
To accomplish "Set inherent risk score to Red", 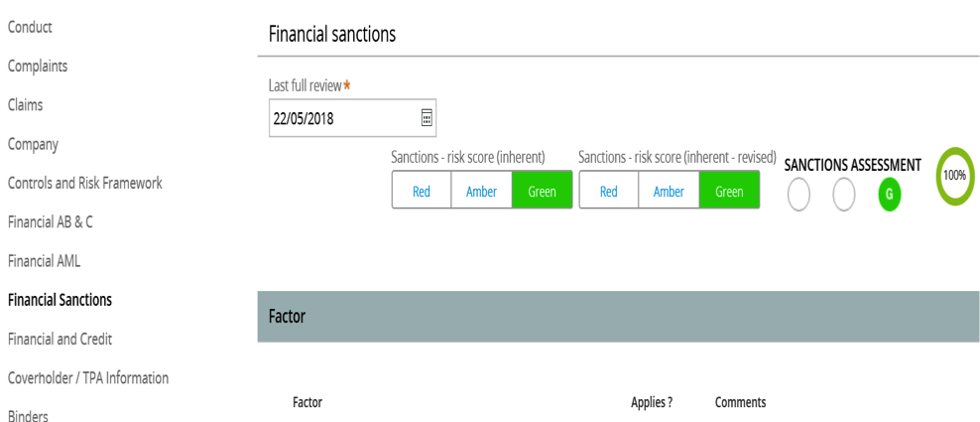I will click(422, 189).
